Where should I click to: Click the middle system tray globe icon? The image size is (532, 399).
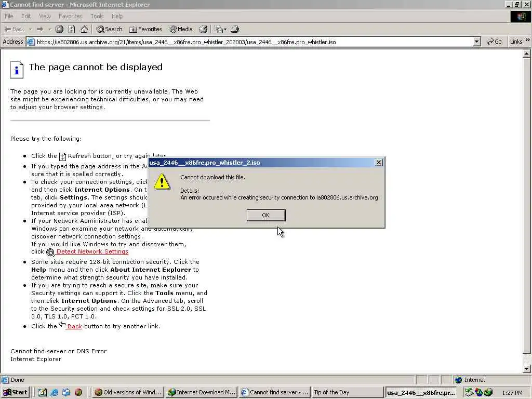[x=478, y=392]
